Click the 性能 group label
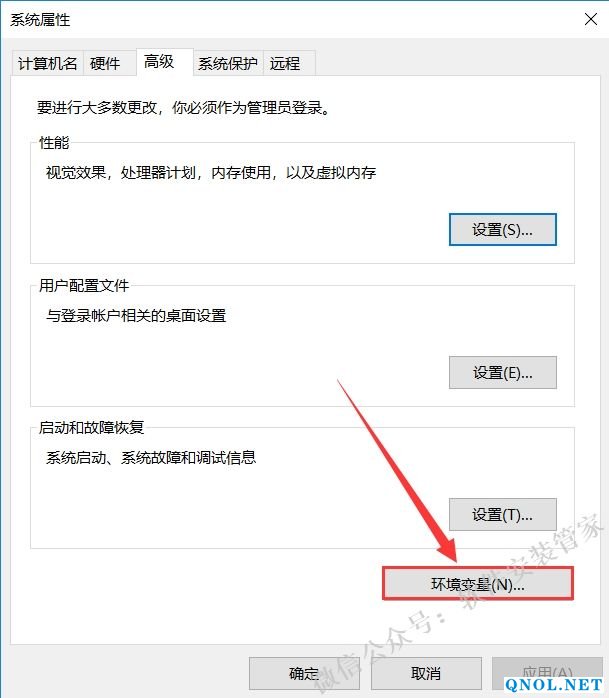Screen dimensions: 609x698 (54, 142)
